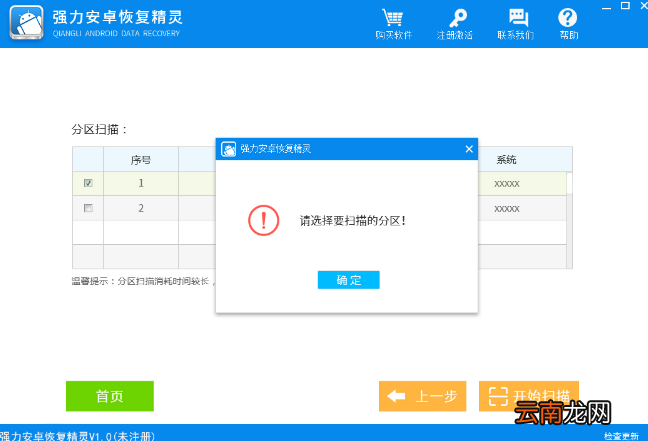The height and width of the screenshot is (441, 648).
Task: Click the version text 强力安卓恢复精灵V1.0(未注册)
Action: [77, 436]
